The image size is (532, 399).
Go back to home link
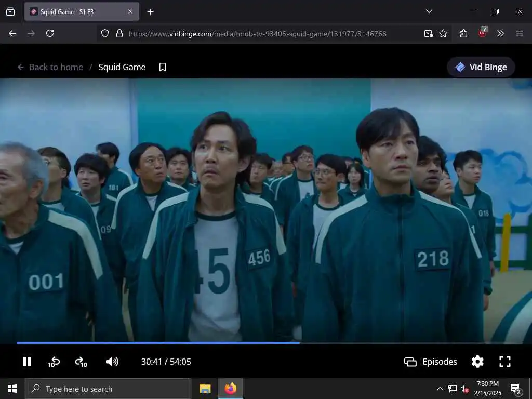click(50, 67)
